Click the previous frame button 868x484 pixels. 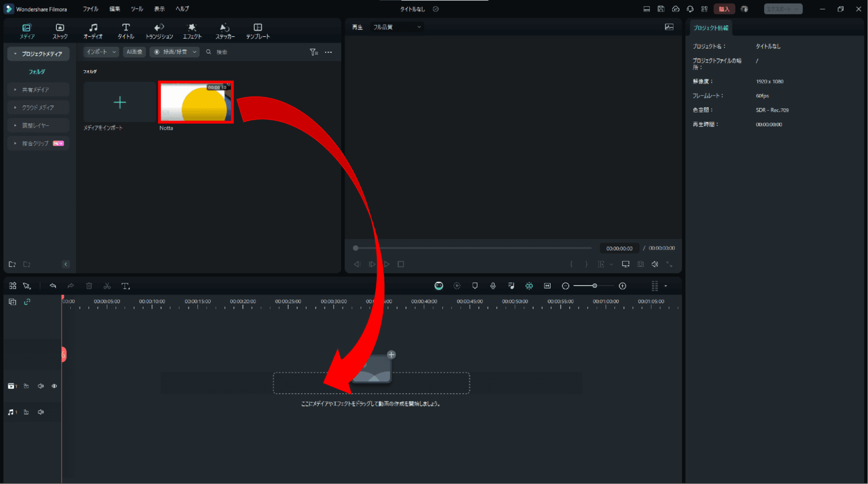pos(357,264)
